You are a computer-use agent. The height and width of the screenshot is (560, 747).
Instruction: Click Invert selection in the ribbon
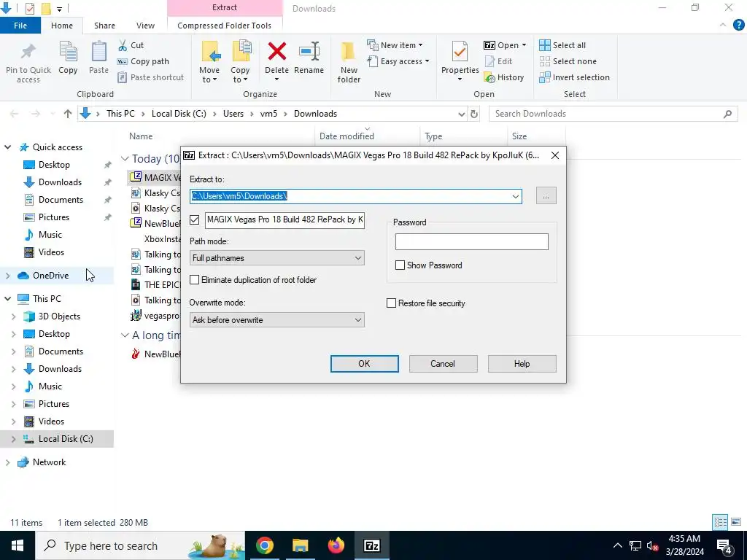(575, 77)
